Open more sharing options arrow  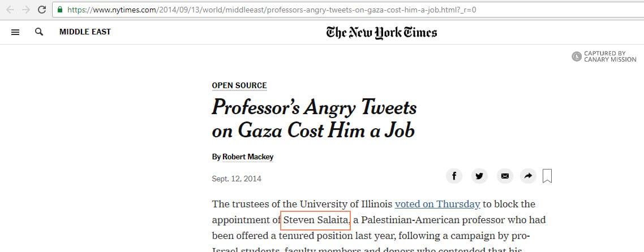pyautogui.click(x=527, y=176)
